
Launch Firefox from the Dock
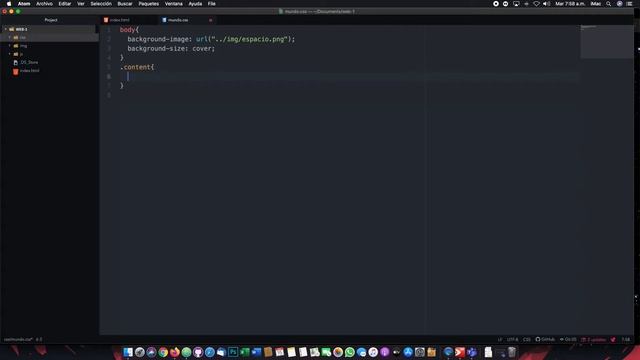(x=175, y=352)
